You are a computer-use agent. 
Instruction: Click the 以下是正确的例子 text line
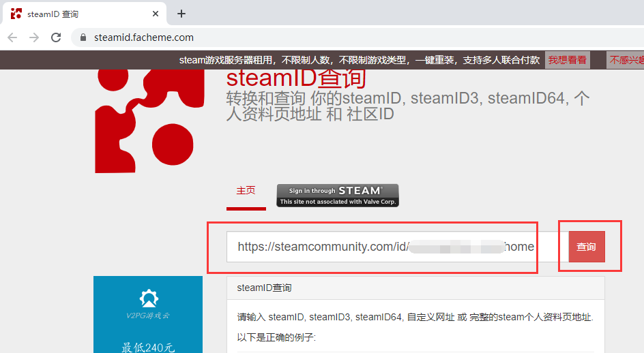click(276, 337)
